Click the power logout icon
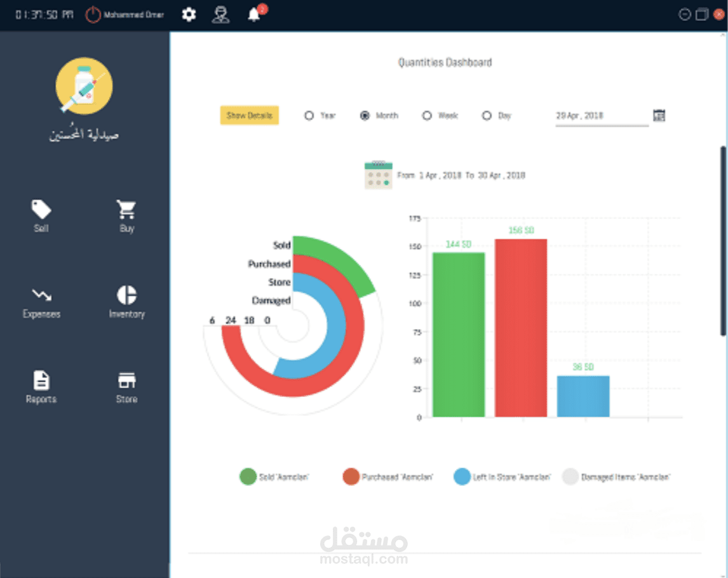 pyautogui.click(x=93, y=15)
